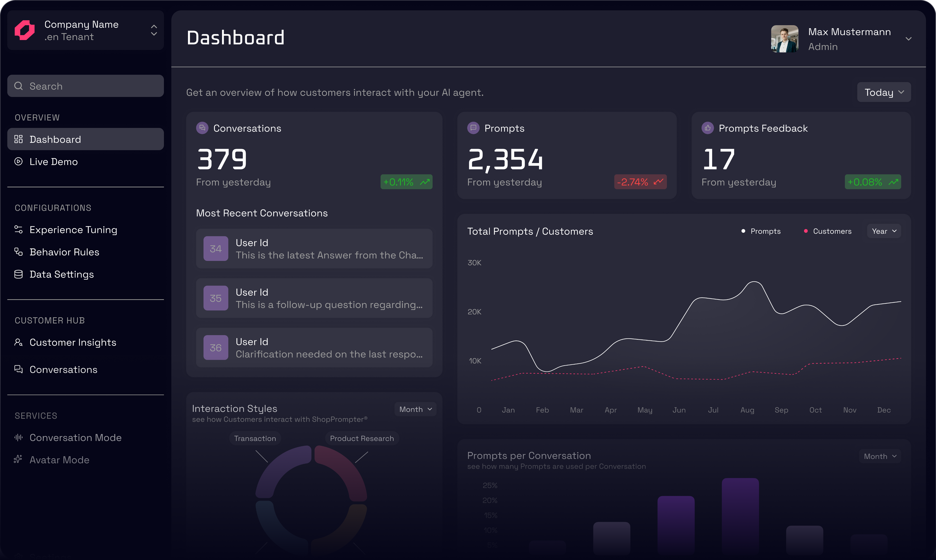Click the Customer Insights person icon
Screen dimensions: 936x560
[18, 342]
